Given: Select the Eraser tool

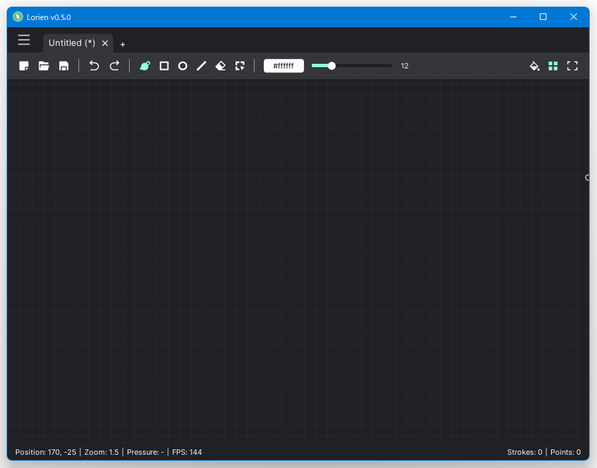Looking at the screenshot, I should (220, 66).
